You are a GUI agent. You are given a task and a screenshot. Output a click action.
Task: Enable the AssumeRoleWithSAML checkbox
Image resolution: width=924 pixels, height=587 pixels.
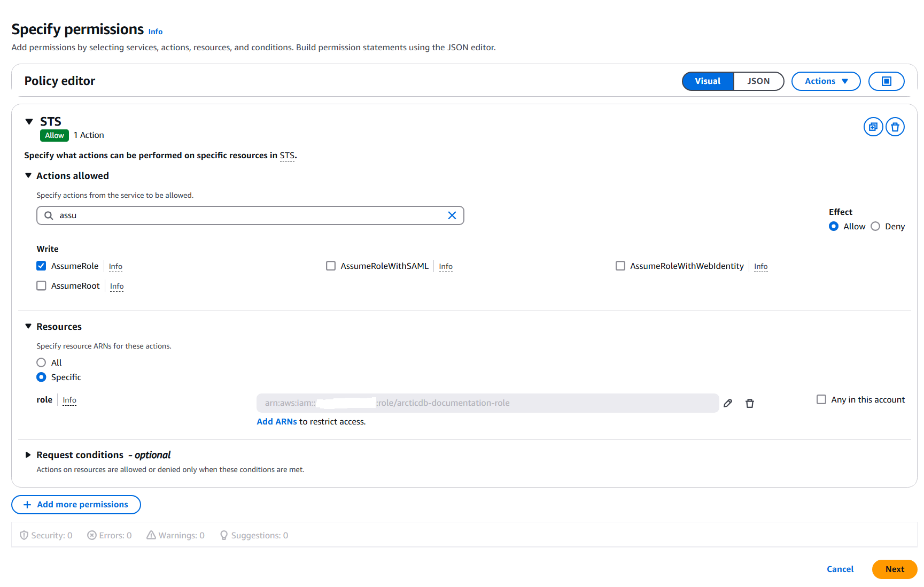[x=331, y=266]
